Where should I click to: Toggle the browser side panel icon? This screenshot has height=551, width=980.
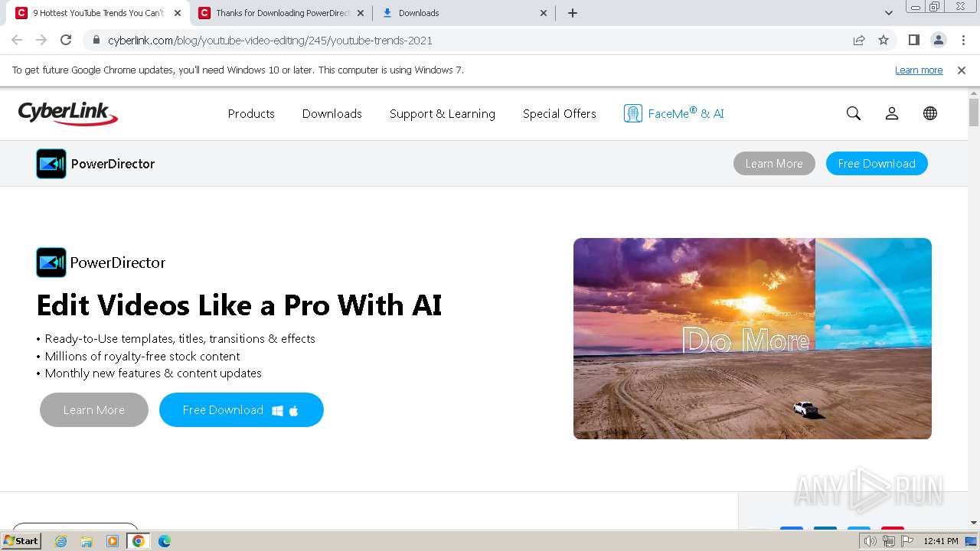tap(914, 41)
